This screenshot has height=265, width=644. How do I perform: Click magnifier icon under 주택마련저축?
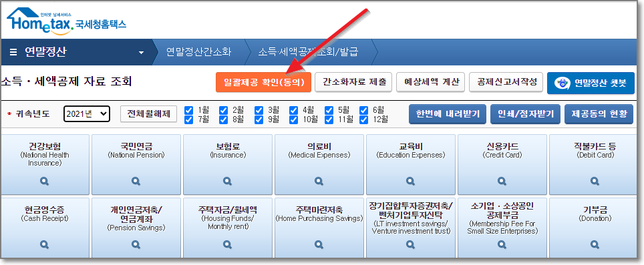pyautogui.click(x=319, y=244)
